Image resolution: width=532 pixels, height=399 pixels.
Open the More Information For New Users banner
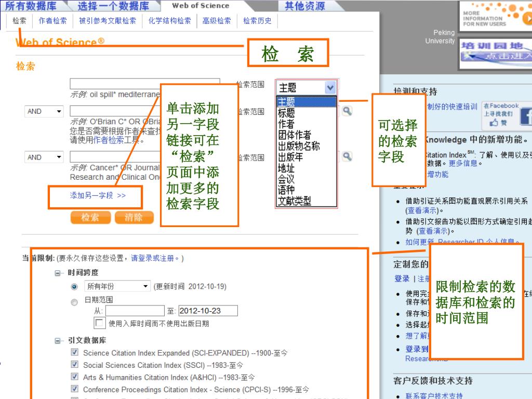tap(496, 16)
